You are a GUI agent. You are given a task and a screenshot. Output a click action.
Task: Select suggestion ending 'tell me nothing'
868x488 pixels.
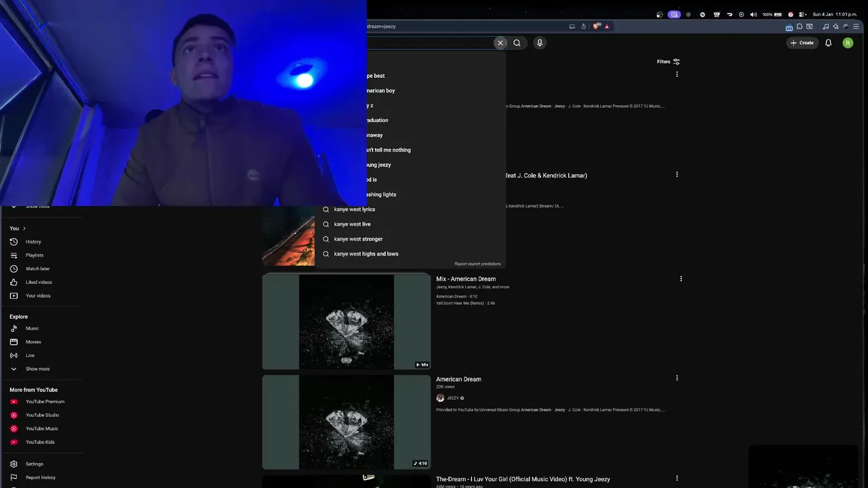(x=436, y=150)
